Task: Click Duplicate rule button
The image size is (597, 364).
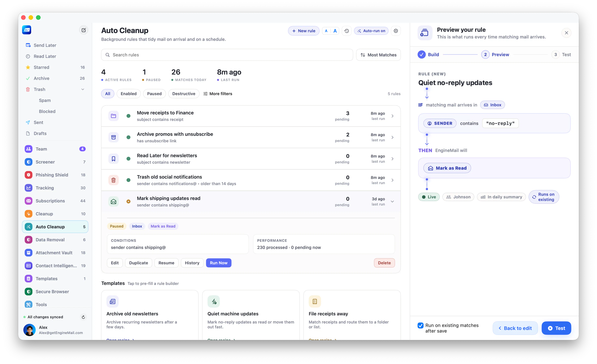Action: pos(138,263)
